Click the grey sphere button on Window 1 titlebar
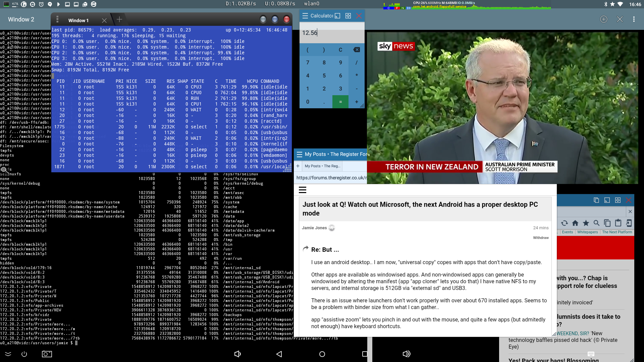 (263, 19)
